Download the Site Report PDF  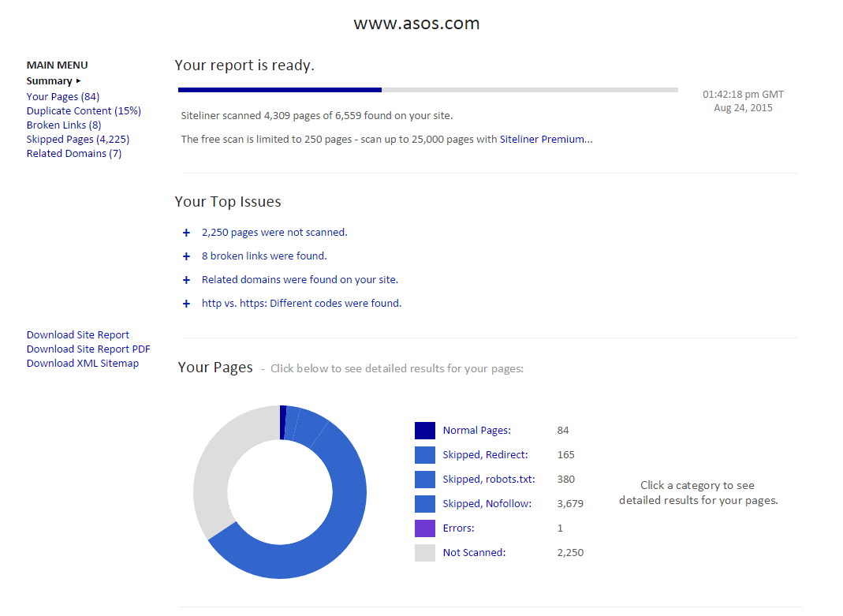pos(88,349)
